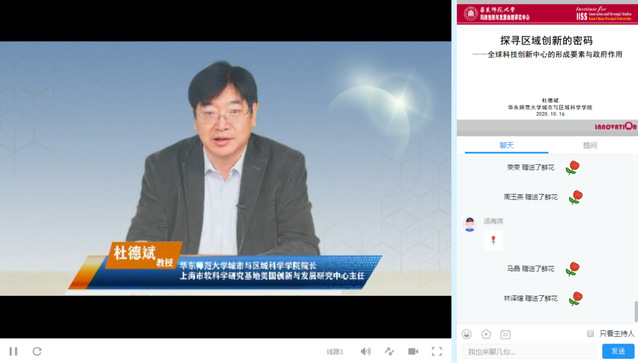Click the chat panel scrollbar

tap(636, 312)
